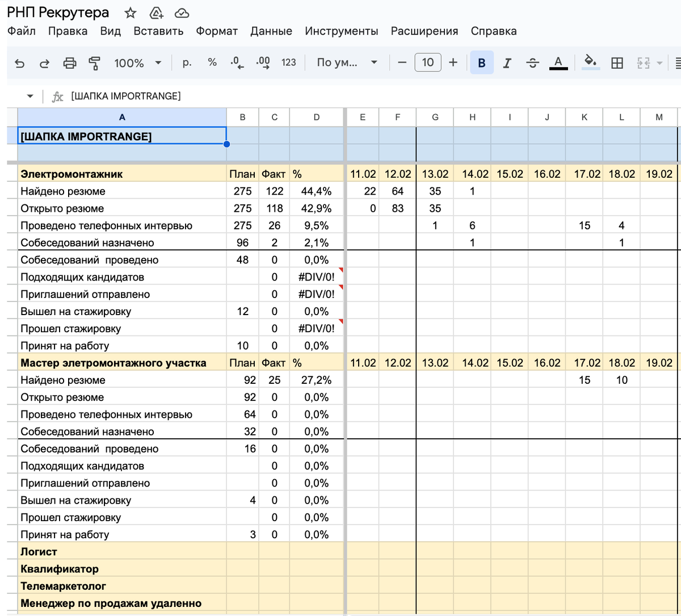Open the text color picker
This screenshot has height=616, width=681.
(558, 63)
